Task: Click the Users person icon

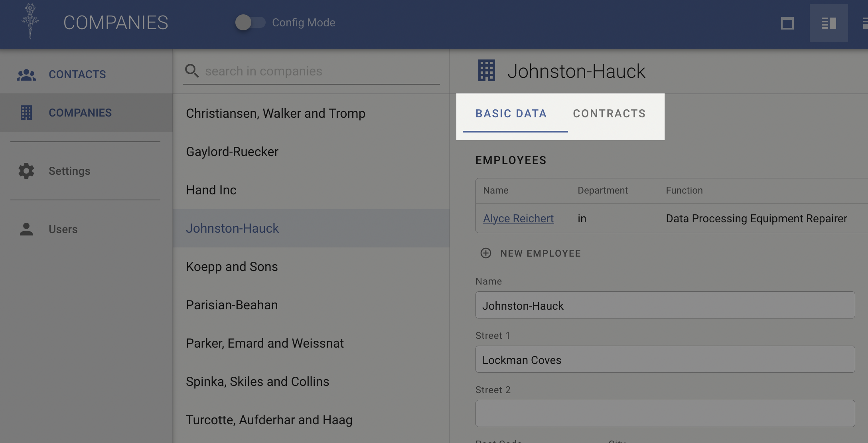Action: pyautogui.click(x=26, y=229)
